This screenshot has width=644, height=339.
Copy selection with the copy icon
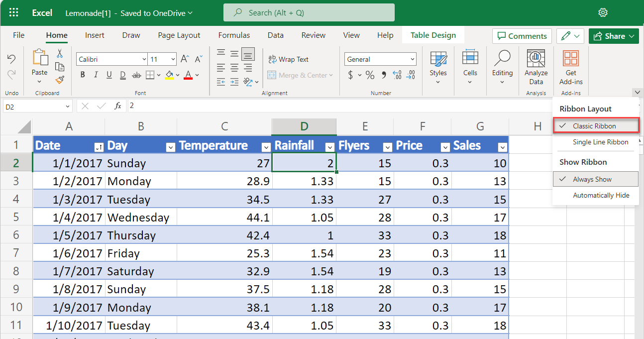coord(60,66)
